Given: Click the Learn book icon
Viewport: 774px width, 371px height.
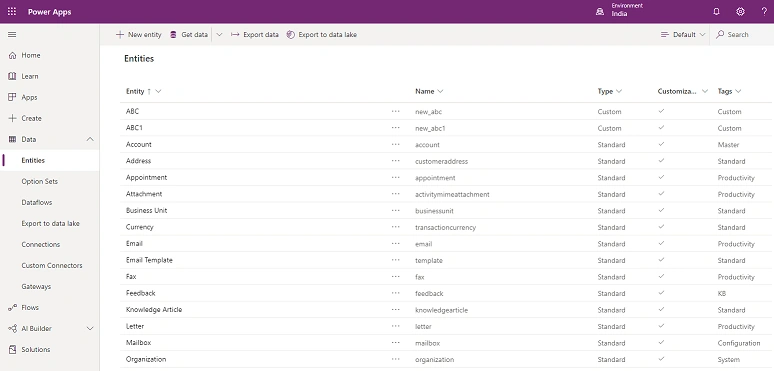Looking at the screenshot, I should pos(12,76).
